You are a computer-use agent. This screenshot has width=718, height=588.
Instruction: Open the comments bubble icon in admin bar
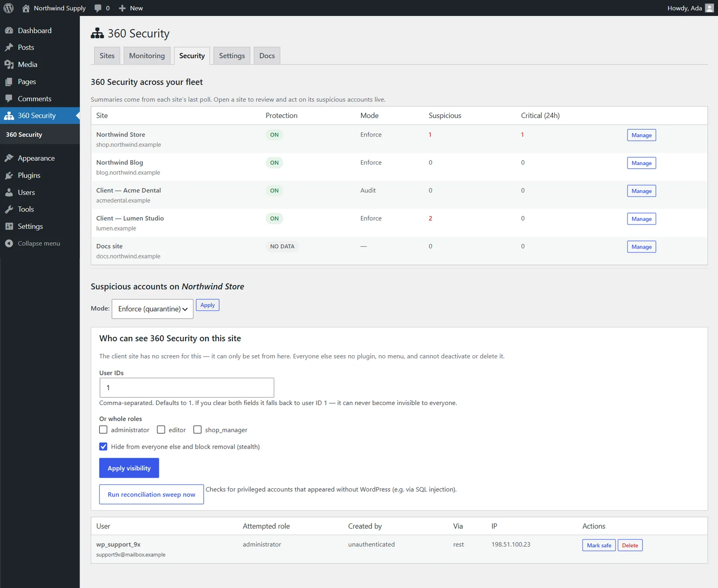98,8
